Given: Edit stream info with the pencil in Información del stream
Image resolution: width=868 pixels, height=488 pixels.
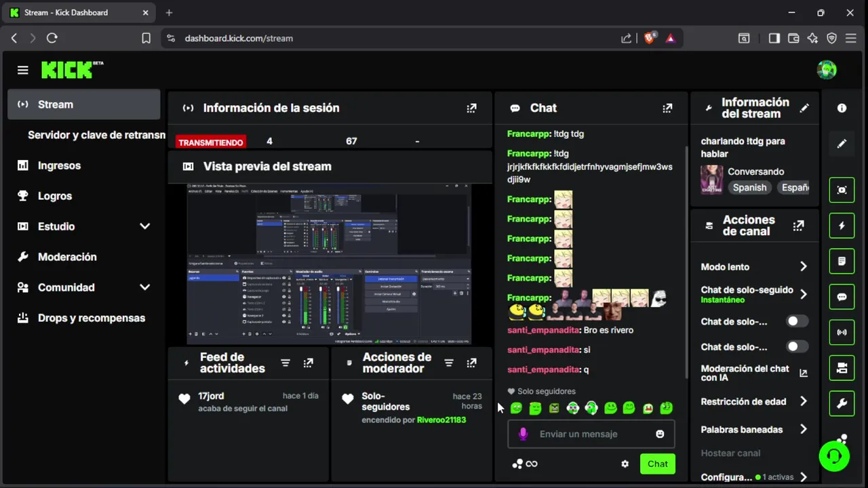Looking at the screenshot, I should coord(804,108).
